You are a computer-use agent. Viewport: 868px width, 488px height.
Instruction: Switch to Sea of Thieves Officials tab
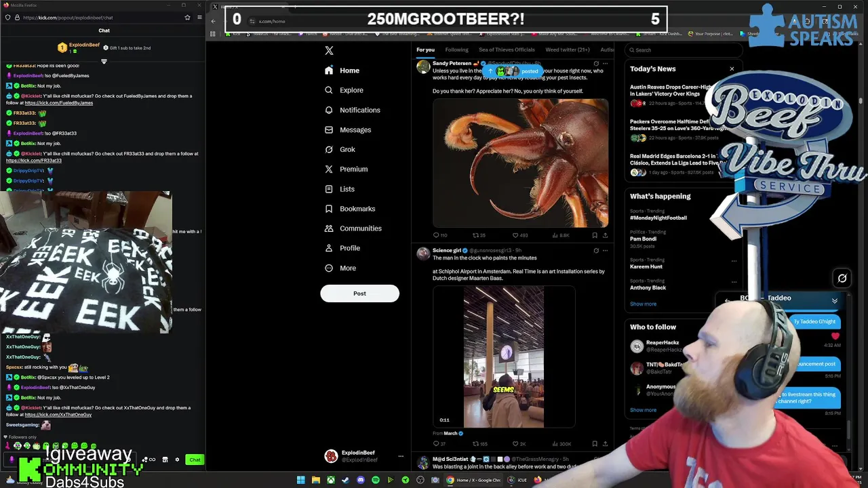coord(507,49)
